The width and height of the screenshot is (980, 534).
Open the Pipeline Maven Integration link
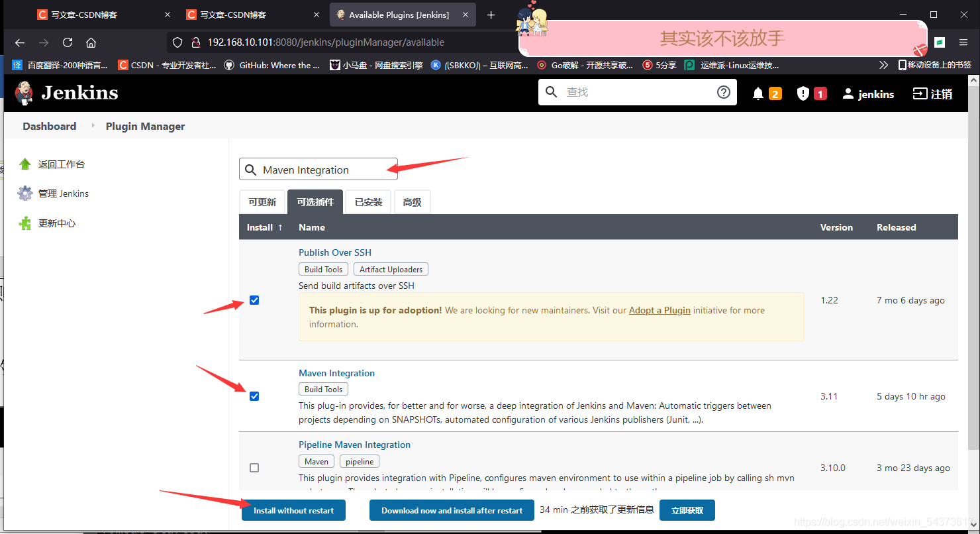click(354, 445)
